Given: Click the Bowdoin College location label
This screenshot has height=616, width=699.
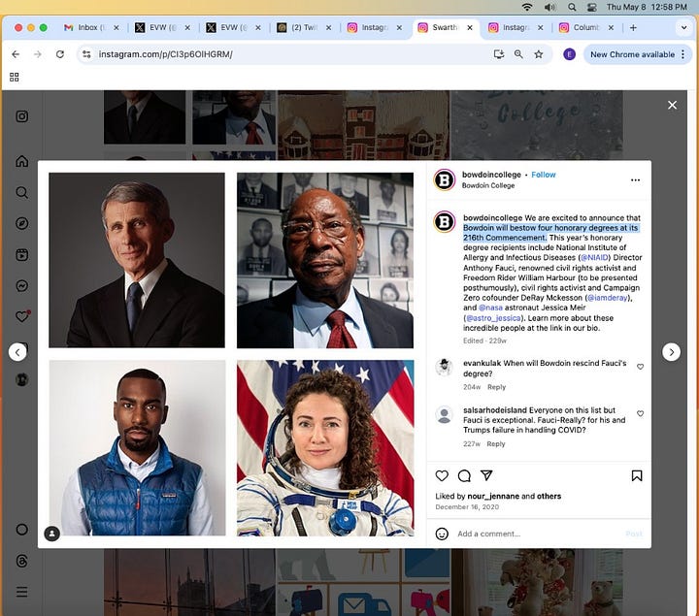Looking at the screenshot, I should coord(488,185).
